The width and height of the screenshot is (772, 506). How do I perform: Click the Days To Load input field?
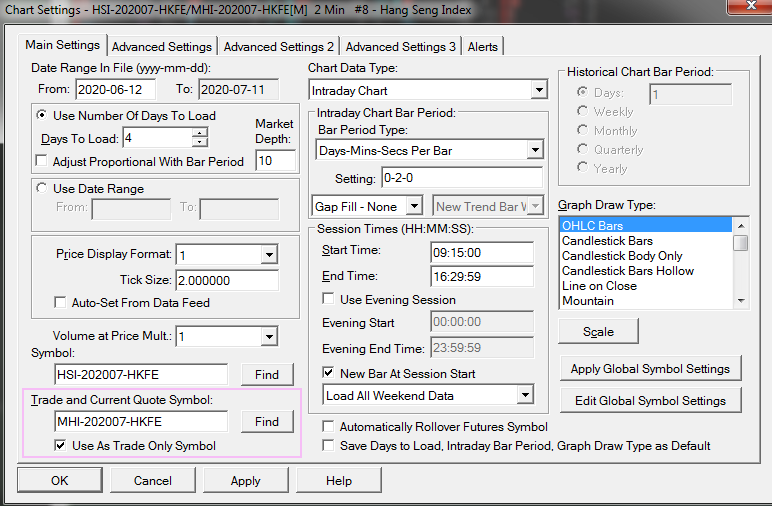tap(158, 138)
